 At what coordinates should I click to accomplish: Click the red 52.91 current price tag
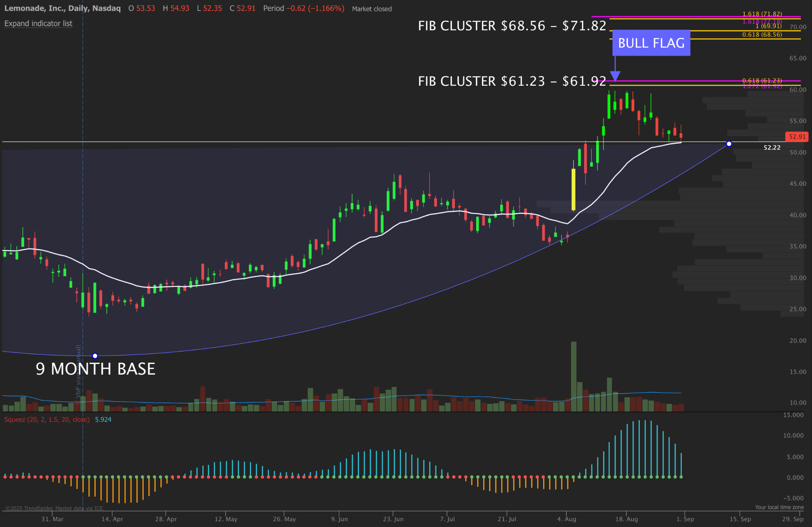797,137
